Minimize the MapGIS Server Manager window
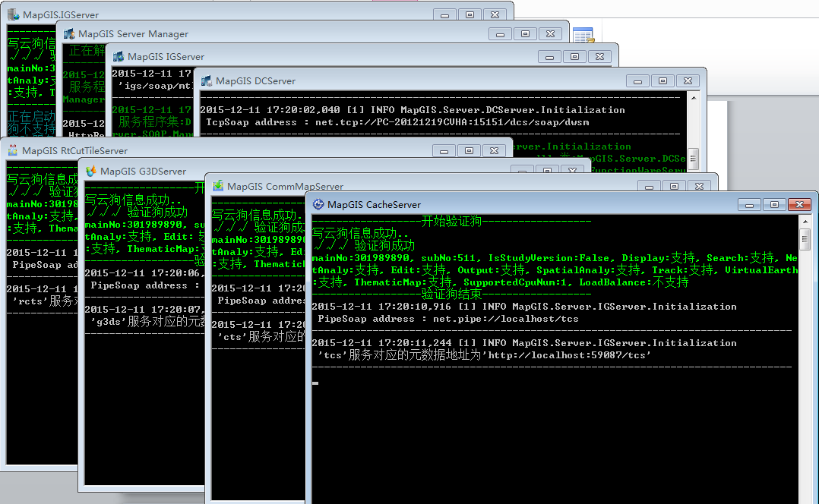The width and height of the screenshot is (819, 504). tap(501, 34)
